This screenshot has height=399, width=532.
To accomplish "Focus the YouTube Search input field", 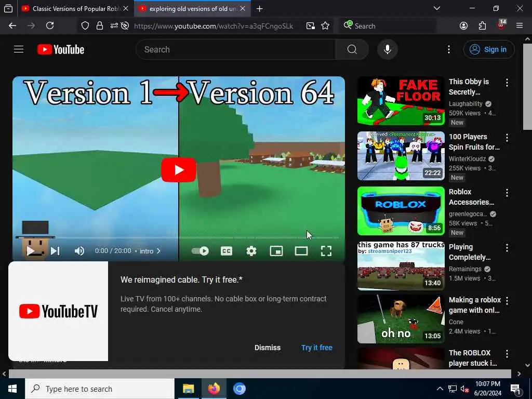I will coord(236,49).
